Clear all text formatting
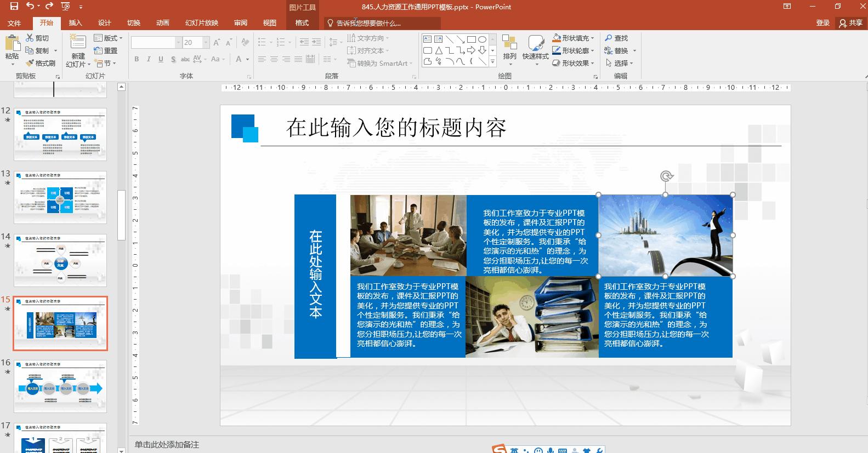Image resolution: width=868 pixels, height=453 pixels. pos(245,43)
